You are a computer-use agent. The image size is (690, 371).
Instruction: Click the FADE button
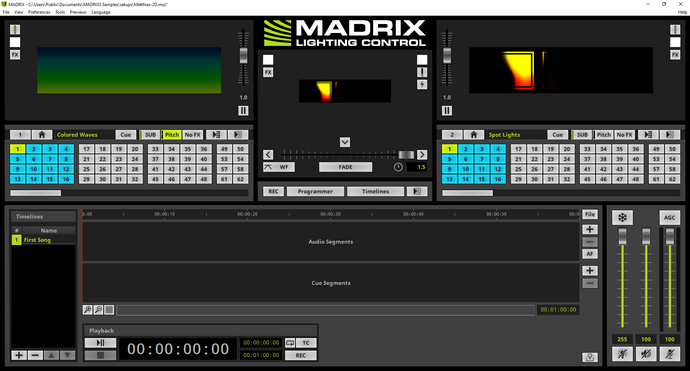[345, 167]
